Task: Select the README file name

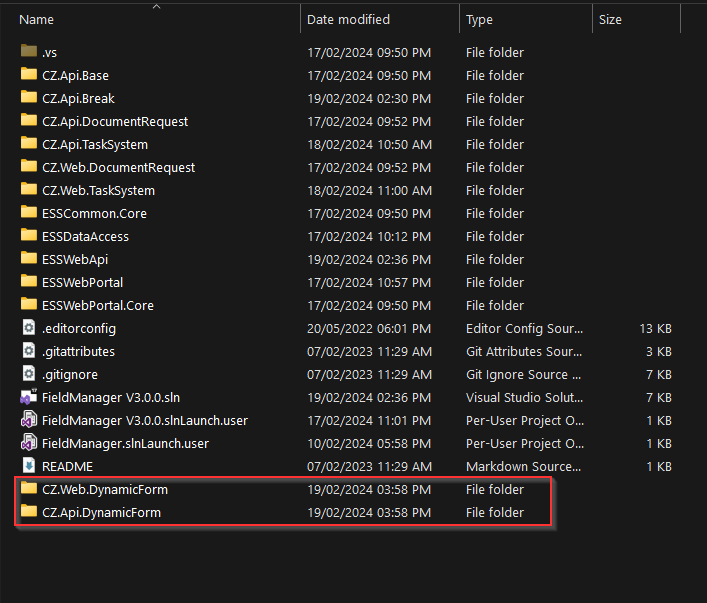Action: tap(67, 466)
